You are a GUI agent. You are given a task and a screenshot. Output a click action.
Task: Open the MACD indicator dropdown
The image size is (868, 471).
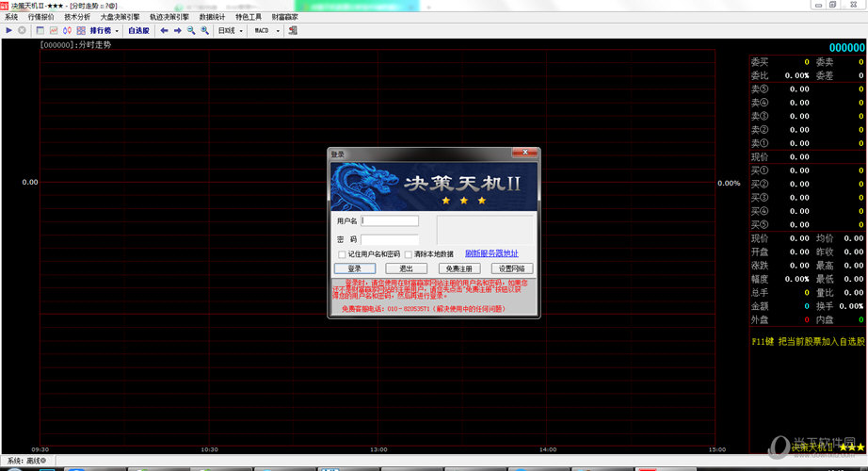[x=266, y=30]
